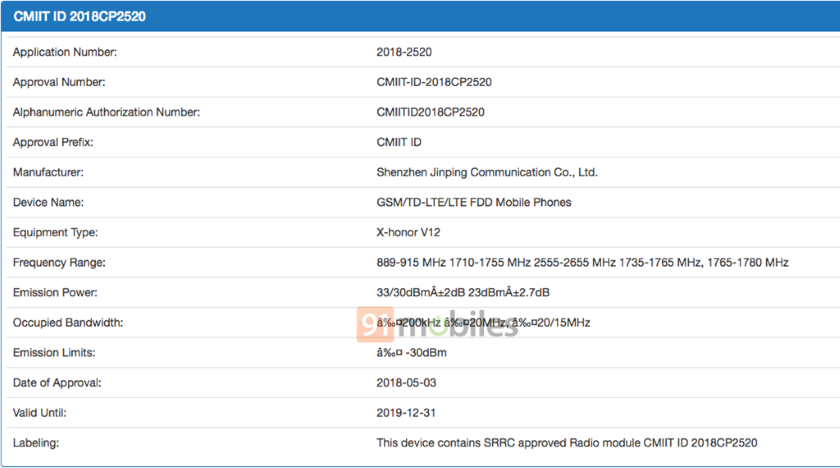Select the Approval Prefix value 'CMIIT ID'
840x468 pixels.
[399, 142]
